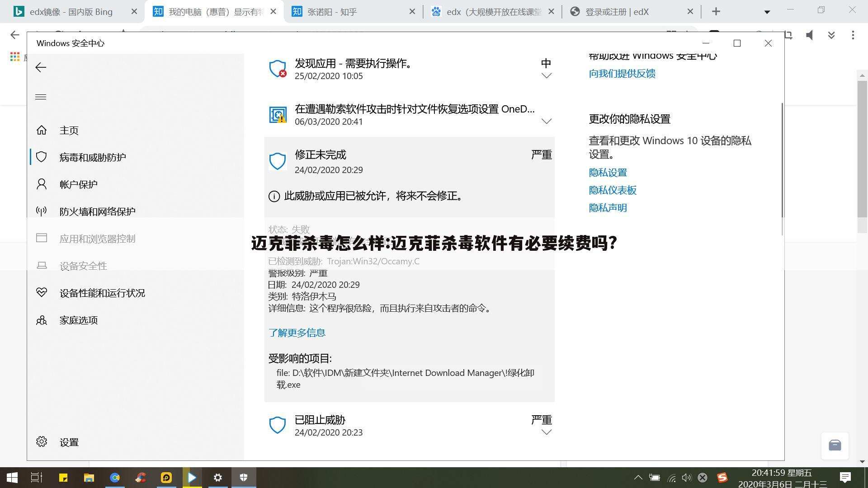Click the floating box widget bottom right

click(x=835, y=446)
